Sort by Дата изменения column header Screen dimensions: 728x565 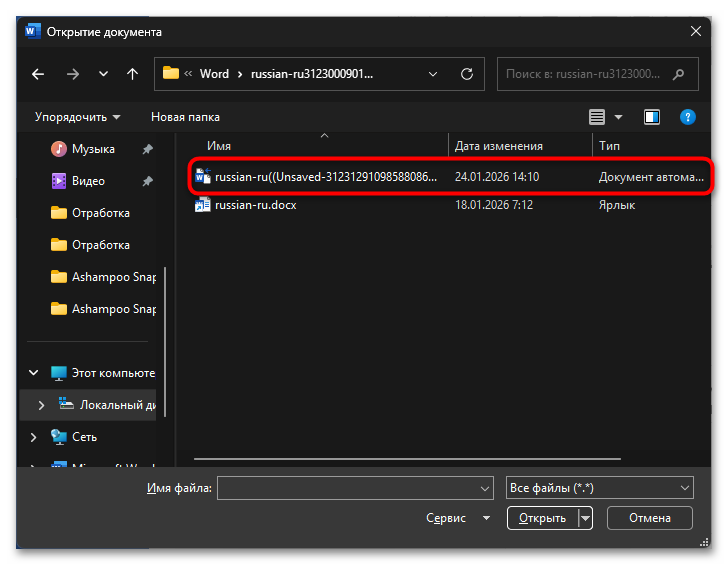tap(498, 146)
